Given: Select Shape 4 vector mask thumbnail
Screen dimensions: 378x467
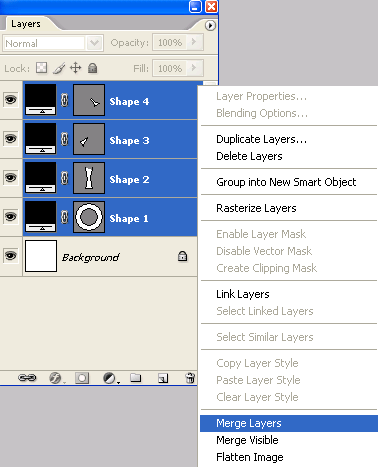Looking at the screenshot, I should [89, 100].
